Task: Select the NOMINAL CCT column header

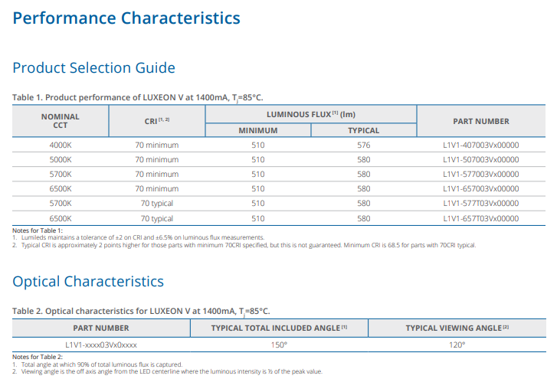Action: pos(61,121)
